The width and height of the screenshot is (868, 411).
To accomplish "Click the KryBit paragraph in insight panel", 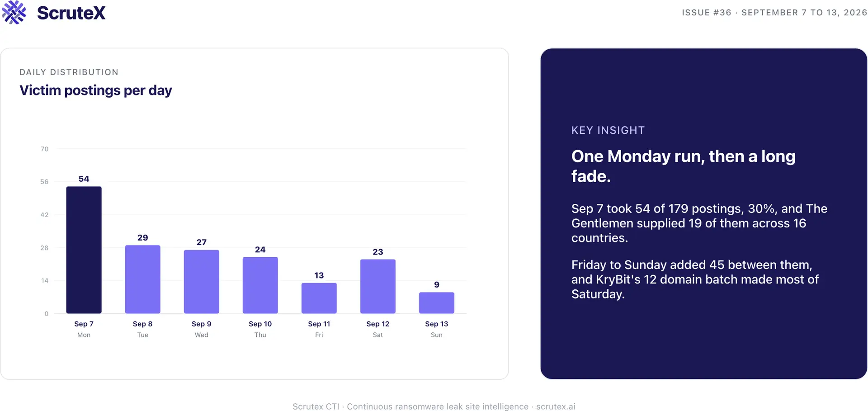I will 695,279.
